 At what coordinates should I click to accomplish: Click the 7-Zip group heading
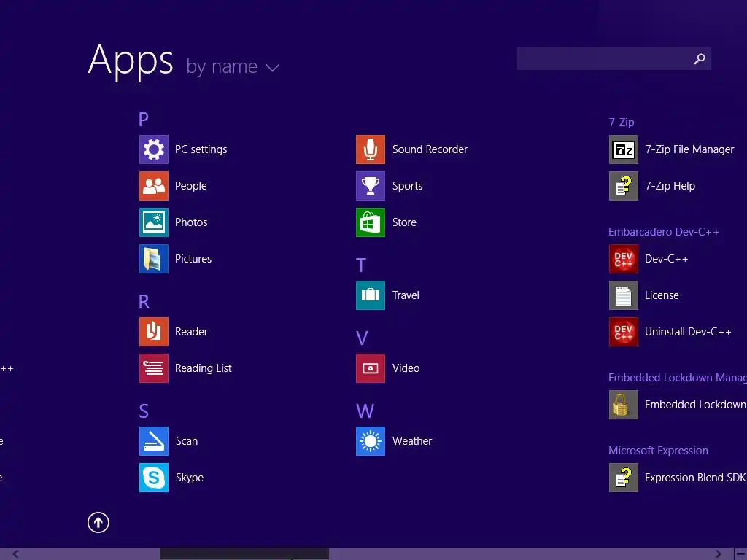[622, 122]
